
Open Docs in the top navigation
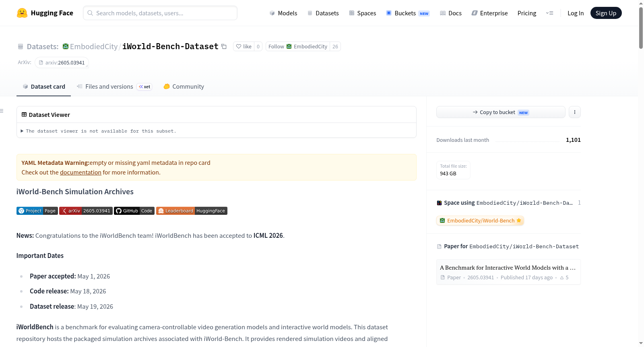click(451, 13)
